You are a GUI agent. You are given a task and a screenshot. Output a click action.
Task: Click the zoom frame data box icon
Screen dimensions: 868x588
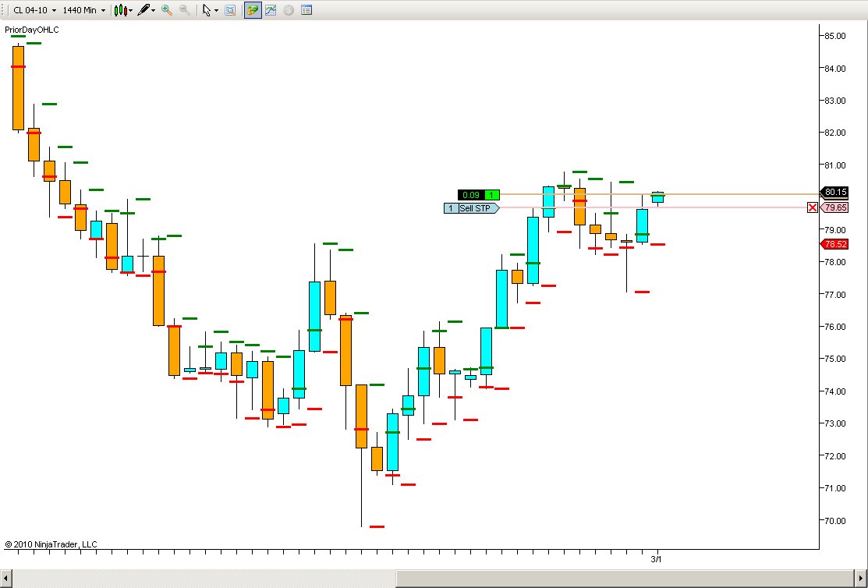pos(230,10)
